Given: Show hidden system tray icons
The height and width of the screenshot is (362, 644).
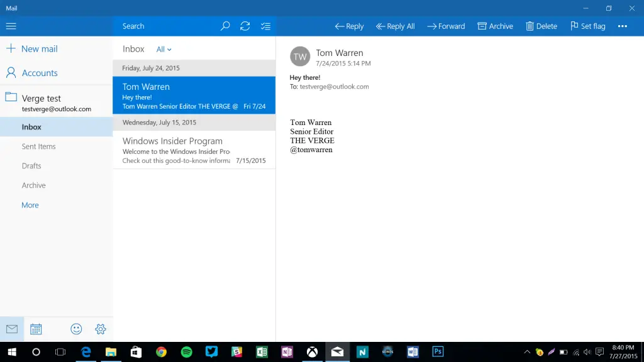Looking at the screenshot, I should pos(527,352).
